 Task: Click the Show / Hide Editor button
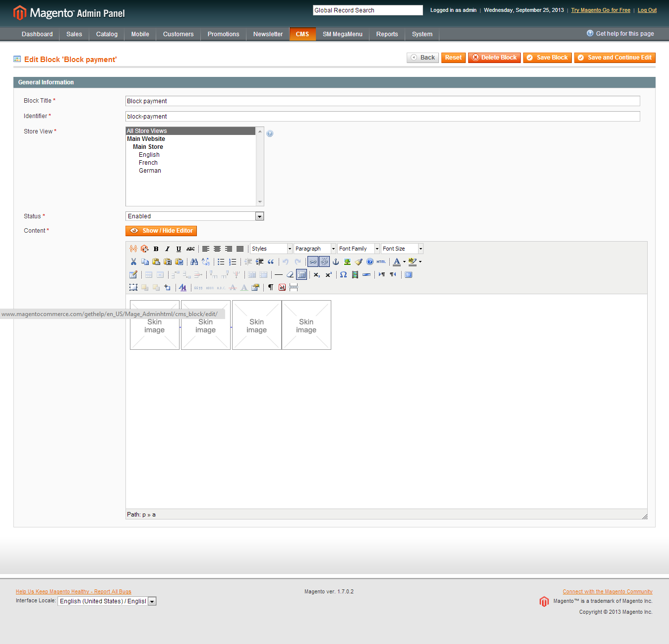click(161, 231)
